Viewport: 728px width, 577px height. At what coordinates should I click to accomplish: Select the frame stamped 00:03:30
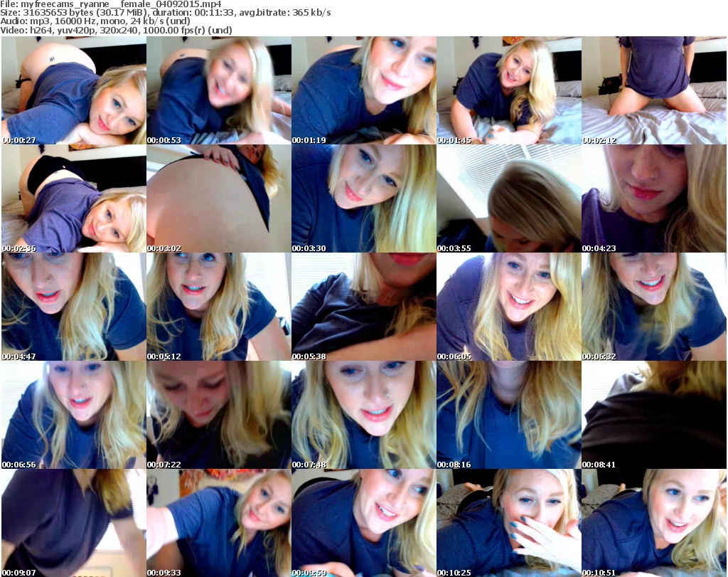364,198
